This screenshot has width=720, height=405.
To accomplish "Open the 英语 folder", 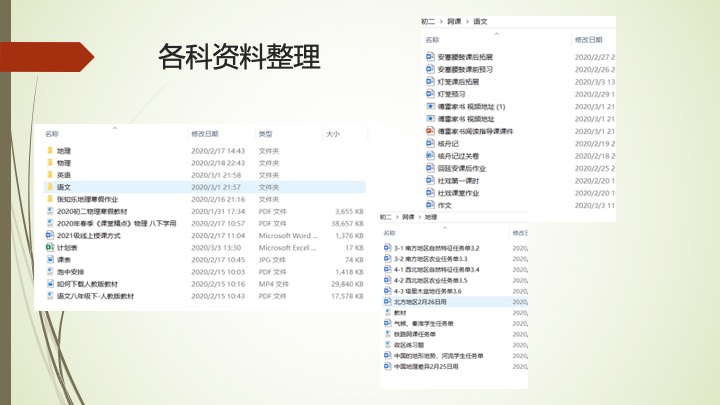I will 63,175.
